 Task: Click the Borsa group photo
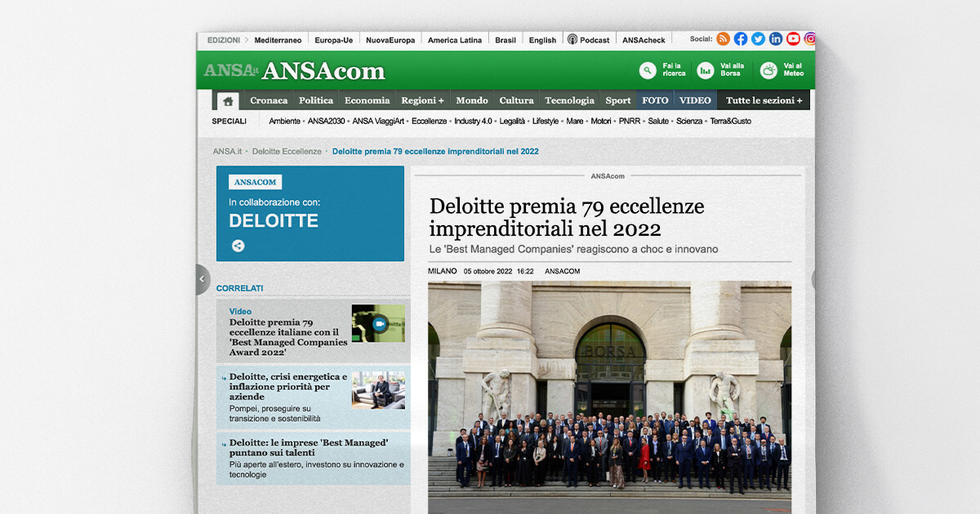[x=609, y=397]
